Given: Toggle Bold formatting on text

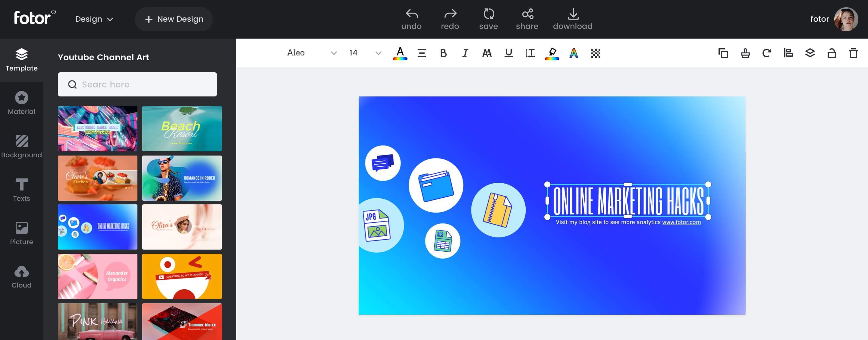Looking at the screenshot, I should [443, 53].
